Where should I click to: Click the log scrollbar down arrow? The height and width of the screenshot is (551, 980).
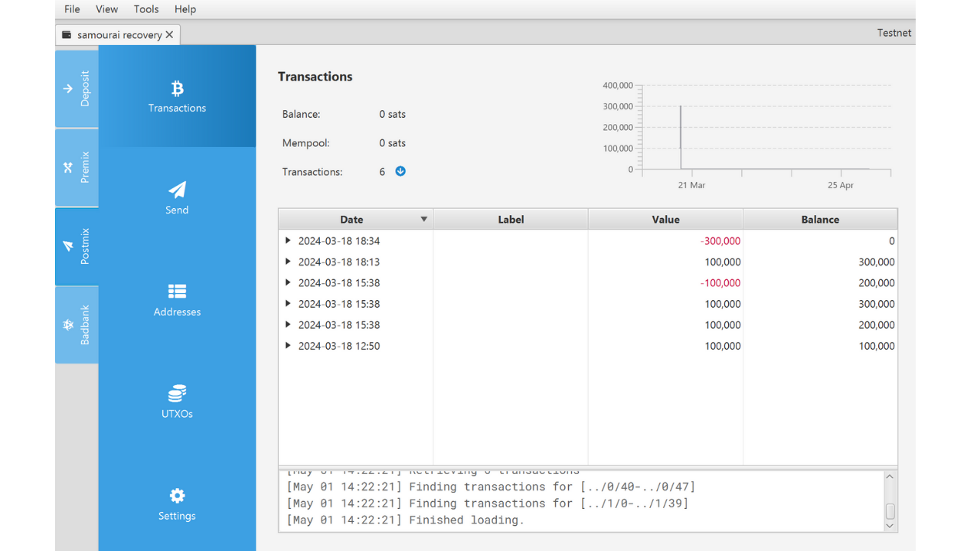tap(890, 526)
